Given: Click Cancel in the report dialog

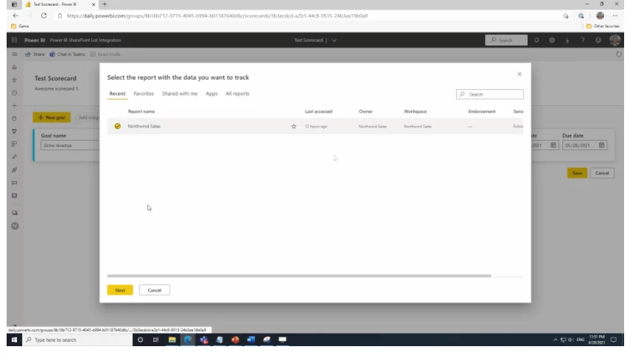Looking at the screenshot, I should pos(155,290).
